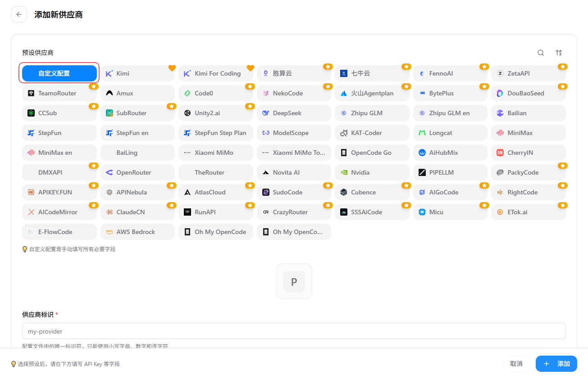Click the OpenRouter logo icon
Image resolution: width=588 pixels, height=379 pixels.
coord(109,172)
